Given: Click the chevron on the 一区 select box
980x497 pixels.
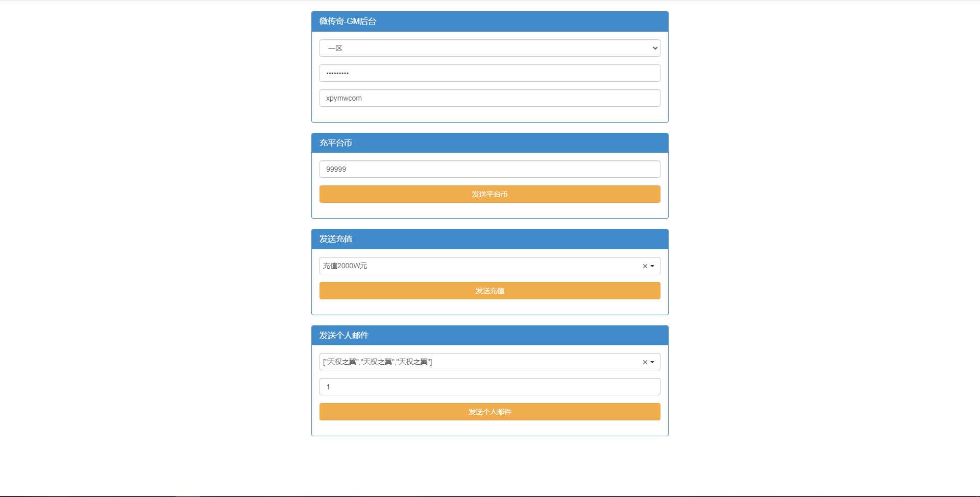Looking at the screenshot, I should pyautogui.click(x=655, y=48).
